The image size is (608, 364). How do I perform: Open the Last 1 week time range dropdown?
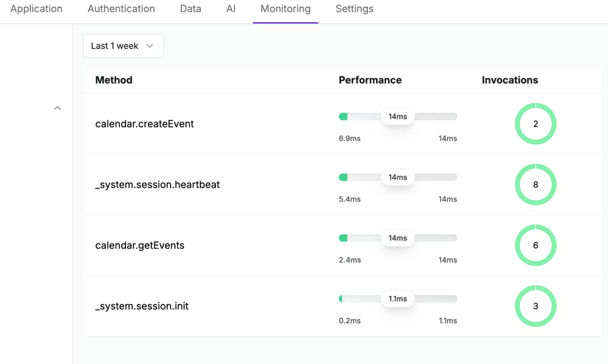click(x=123, y=46)
